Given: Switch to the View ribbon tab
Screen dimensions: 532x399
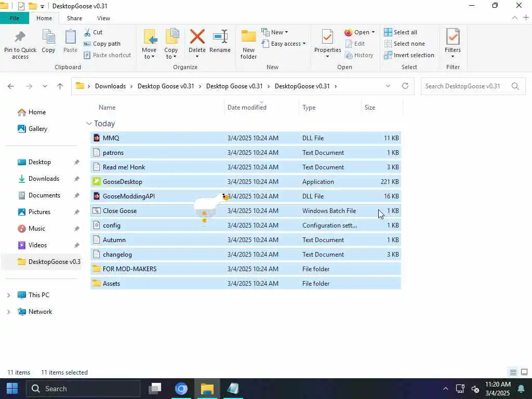Looking at the screenshot, I should coord(103,18).
